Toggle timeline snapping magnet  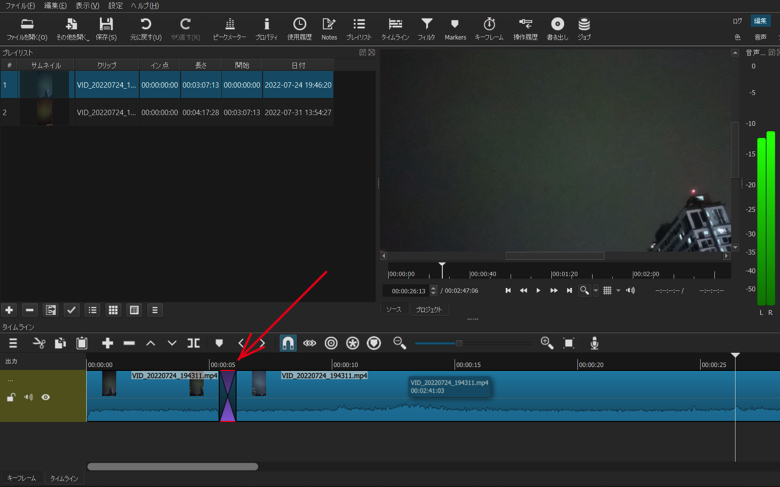tap(288, 343)
